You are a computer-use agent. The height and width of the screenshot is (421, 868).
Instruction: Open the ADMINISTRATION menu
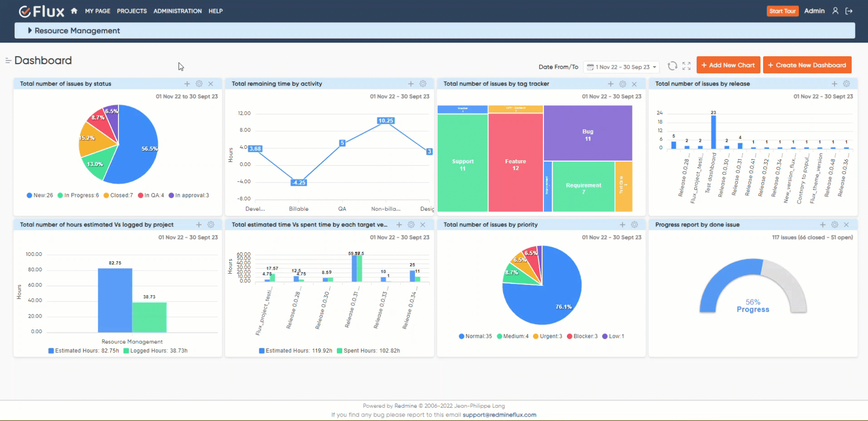[x=177, y=11]
